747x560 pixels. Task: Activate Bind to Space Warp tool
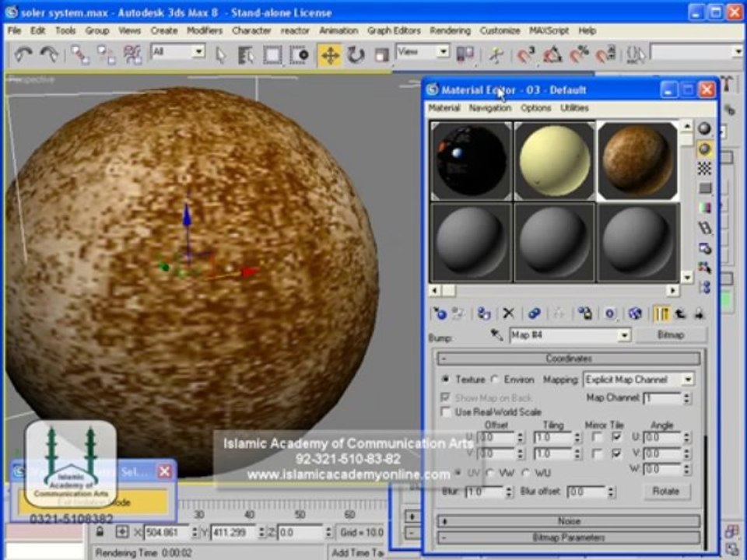click(132, 54)
